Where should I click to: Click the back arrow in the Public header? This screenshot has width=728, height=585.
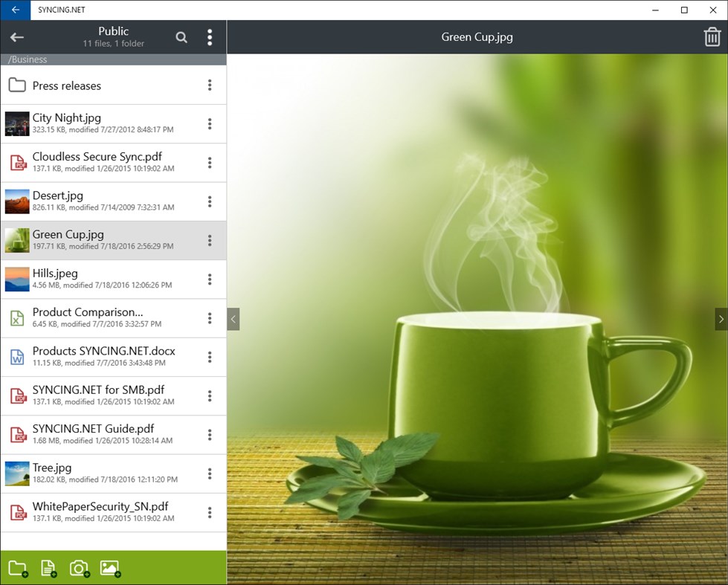pyautogui.click(x=16, y=36)
